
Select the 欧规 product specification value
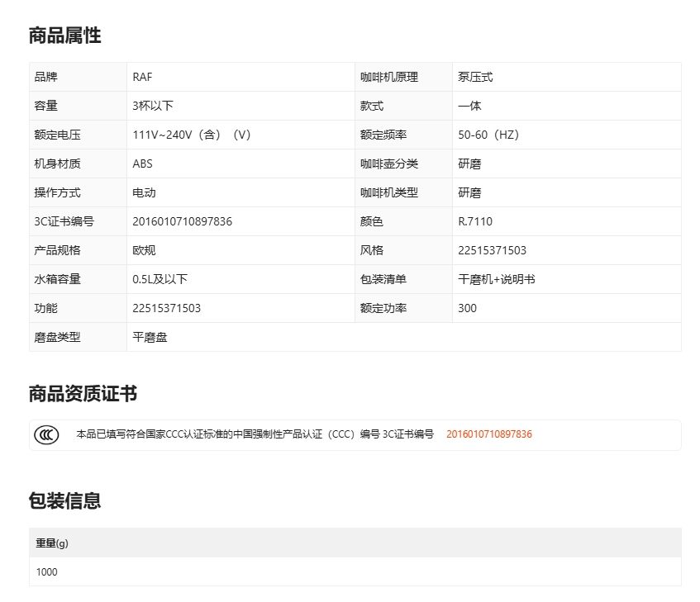(x=144, y=250)
